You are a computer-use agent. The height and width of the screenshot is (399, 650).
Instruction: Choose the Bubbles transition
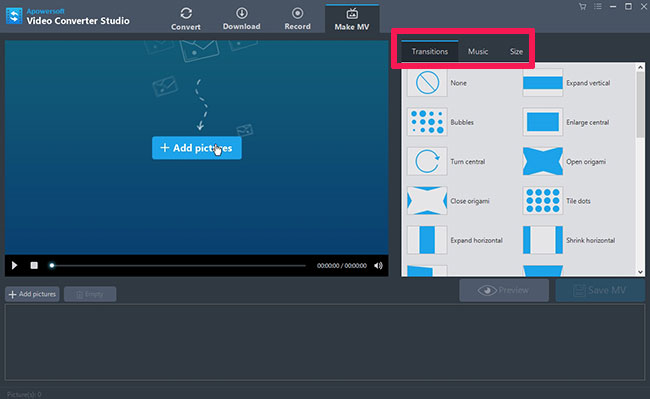click(427, 122)
